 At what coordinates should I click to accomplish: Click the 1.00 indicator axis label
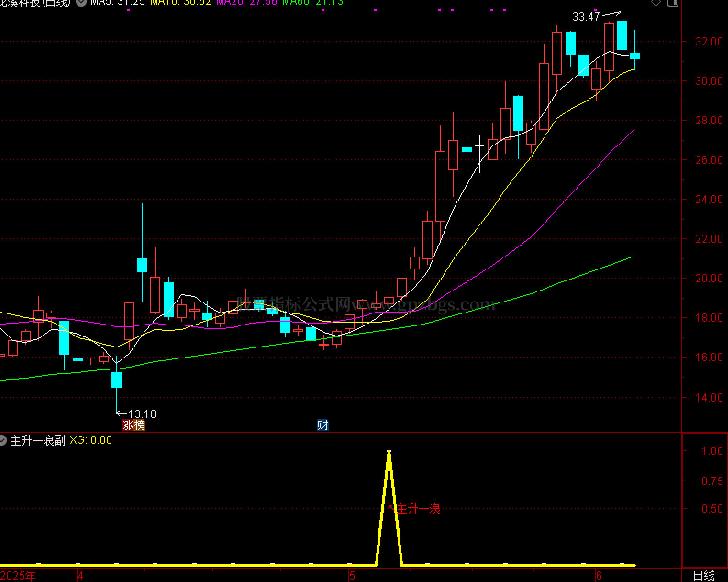[x=712, y=451]
